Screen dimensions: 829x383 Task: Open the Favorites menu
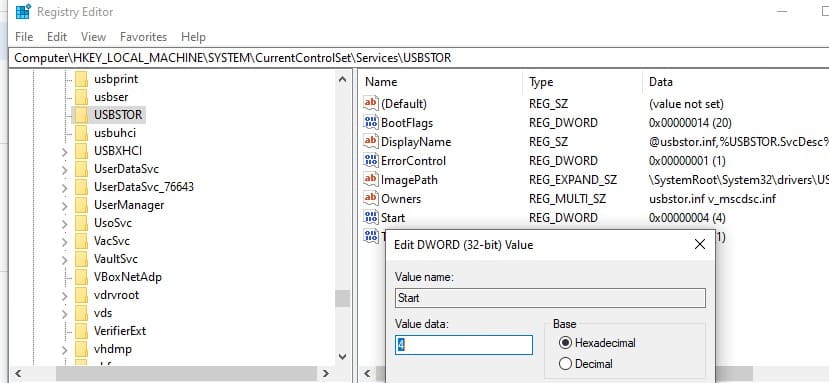[143, 37]
